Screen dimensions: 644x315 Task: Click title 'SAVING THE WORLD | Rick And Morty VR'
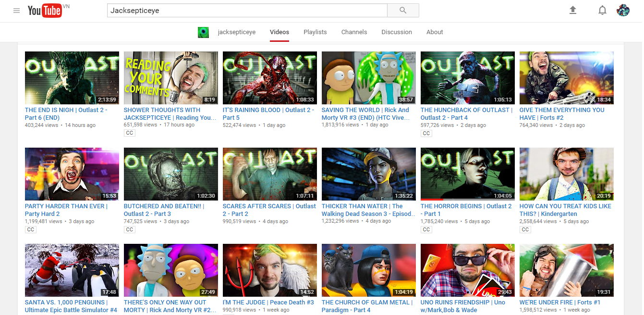point(366,113)
